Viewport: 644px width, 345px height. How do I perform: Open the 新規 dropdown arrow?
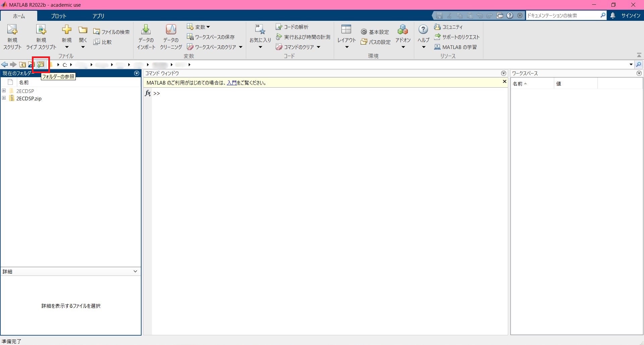pos(67,47)
